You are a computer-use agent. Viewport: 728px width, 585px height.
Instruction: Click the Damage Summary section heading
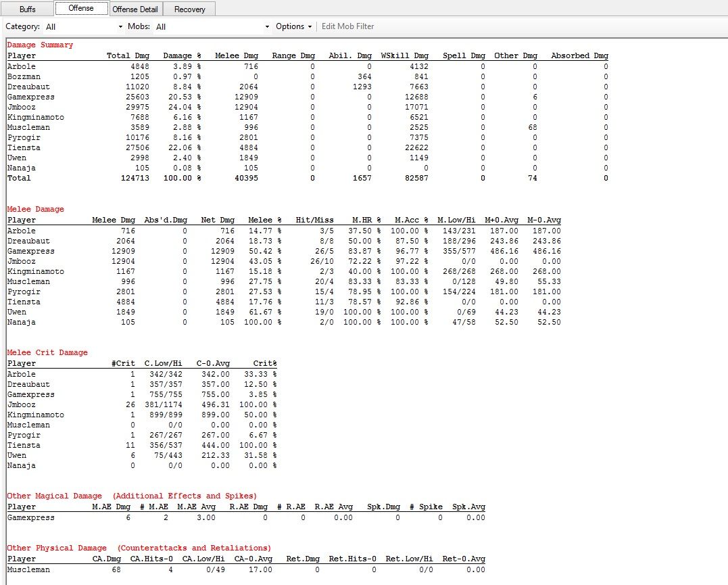(40, 45)
